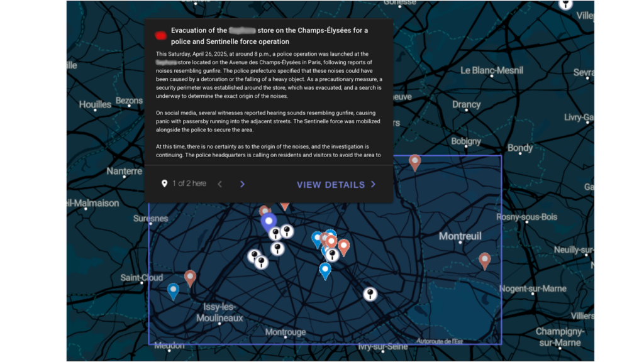Click the Drancy city label
This screenshot has height=362, width=644.
(466, 104)
